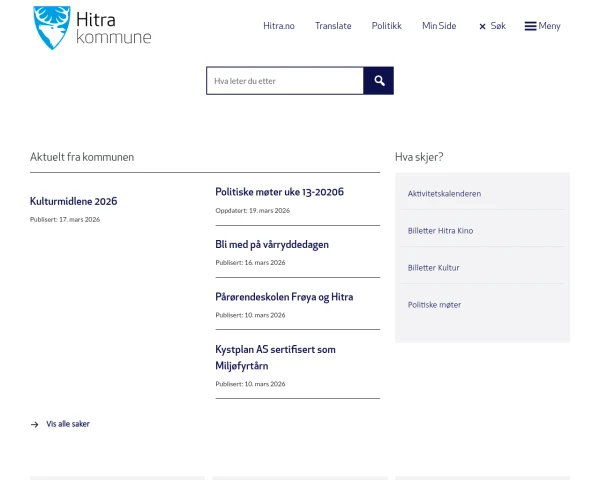Focus the 'Hva leter du etter' search field

(284, 81)
